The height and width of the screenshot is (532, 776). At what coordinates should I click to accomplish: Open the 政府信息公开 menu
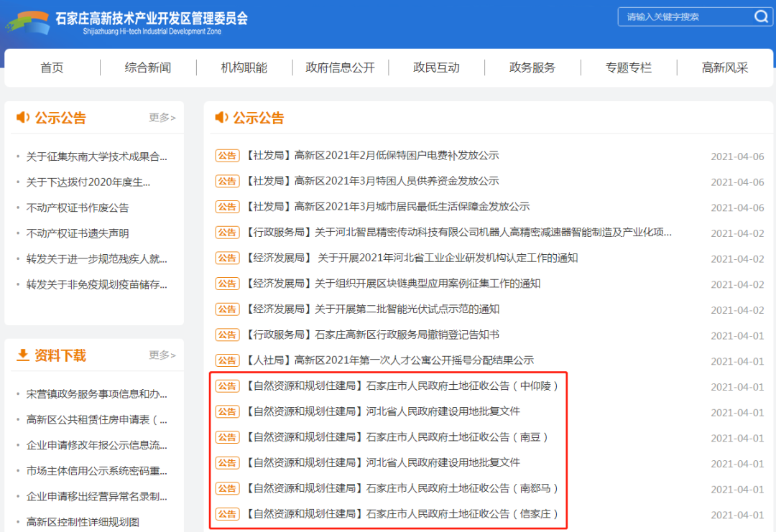[x=340, y=67]
